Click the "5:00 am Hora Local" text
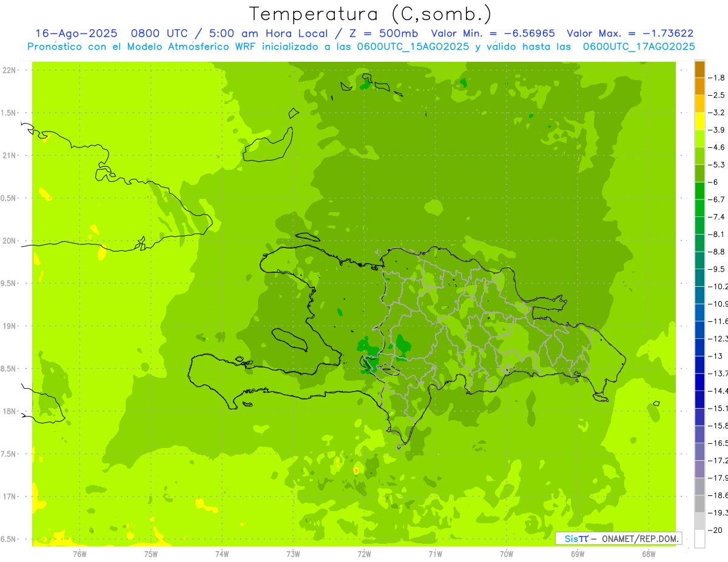 pos(269,33)
